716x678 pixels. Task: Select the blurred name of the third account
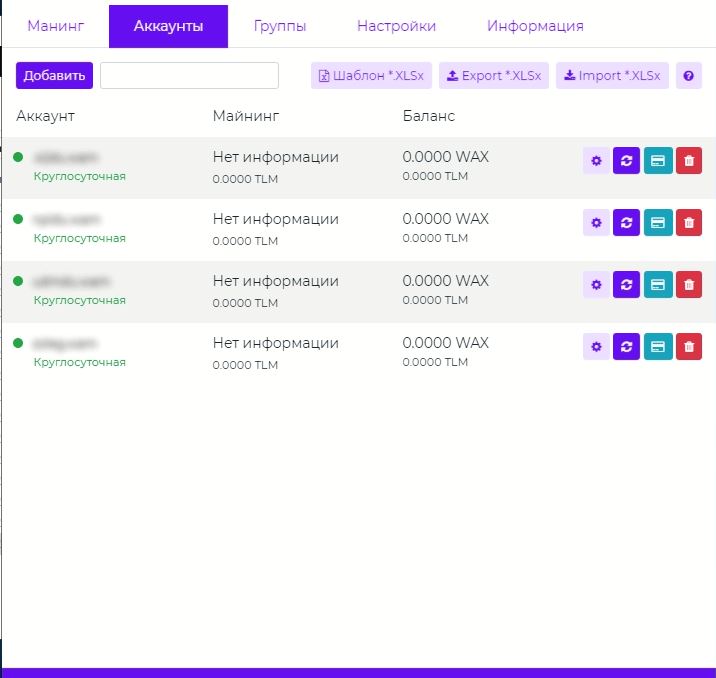coord(72,282)
